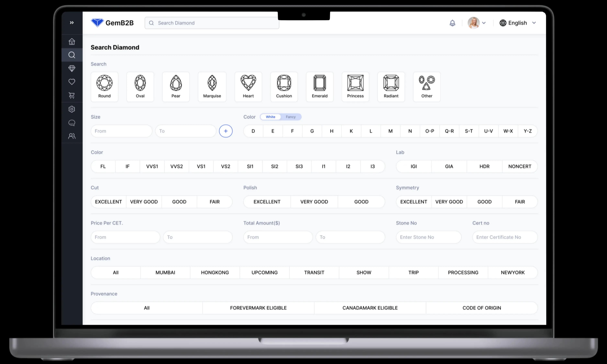Select the Princess diamond shape
607x364 pixels.
pyautogui.click(x=355, y=86)
